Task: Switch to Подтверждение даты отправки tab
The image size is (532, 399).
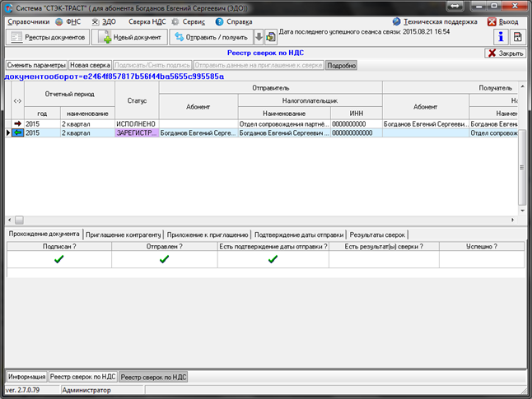Action: coord(299,234)
